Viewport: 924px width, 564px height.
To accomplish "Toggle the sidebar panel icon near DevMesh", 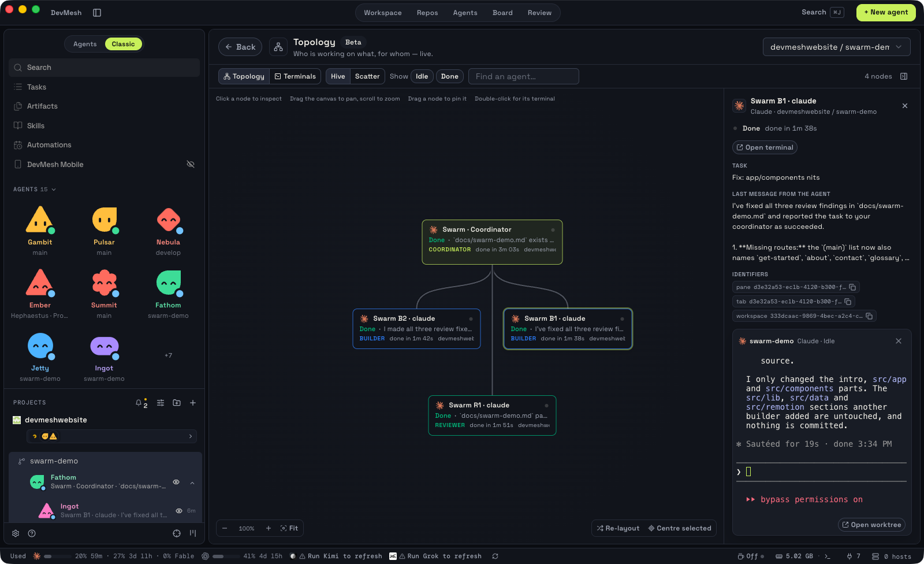I will tap(97, 13).
